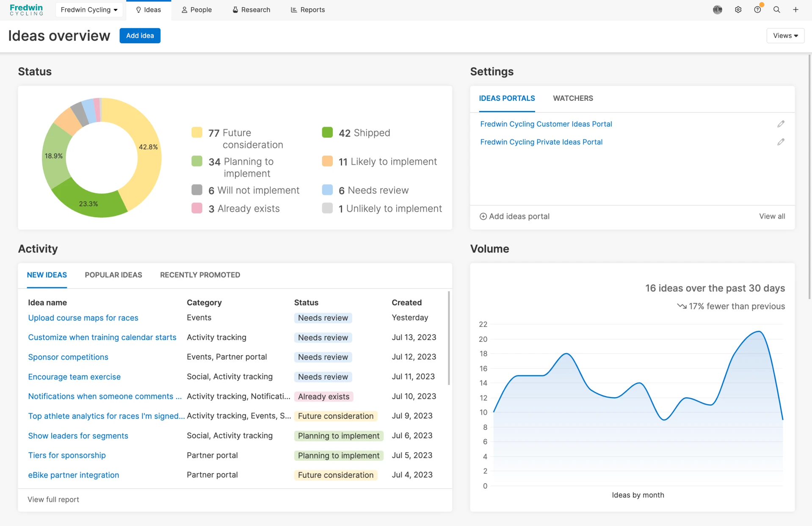Screen dimensions: 812x526
Task: Select the New Ideas tab
Action: point(47,275)
